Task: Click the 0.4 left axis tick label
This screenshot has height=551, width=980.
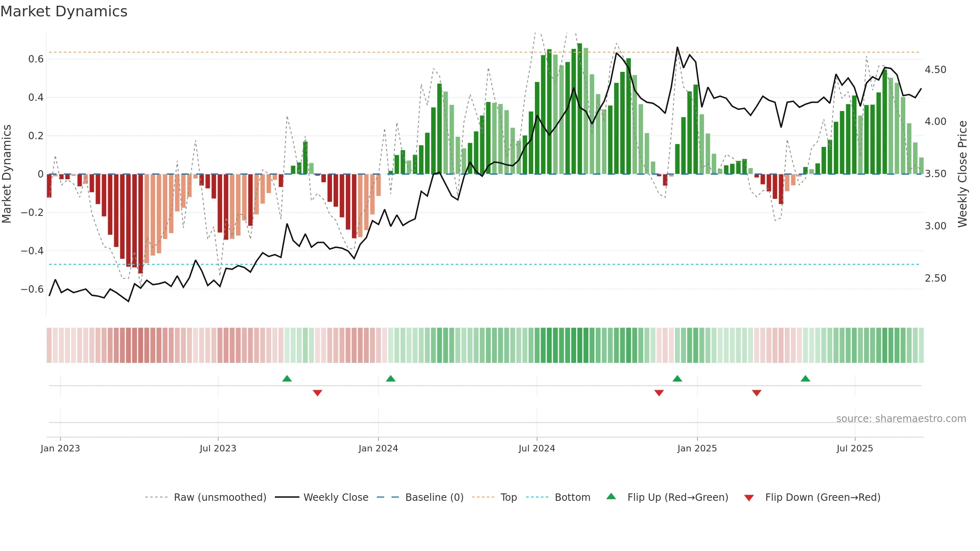Action: click(36, 98)
